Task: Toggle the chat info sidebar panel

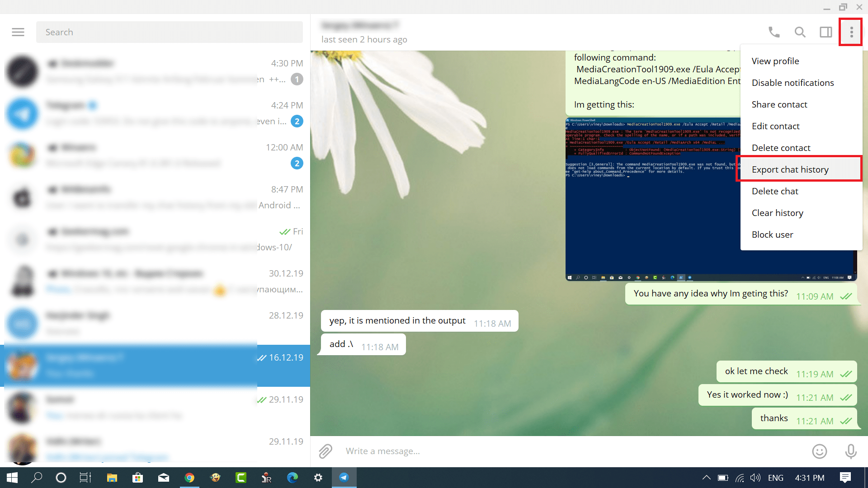Action: click(x=826, y=32)
